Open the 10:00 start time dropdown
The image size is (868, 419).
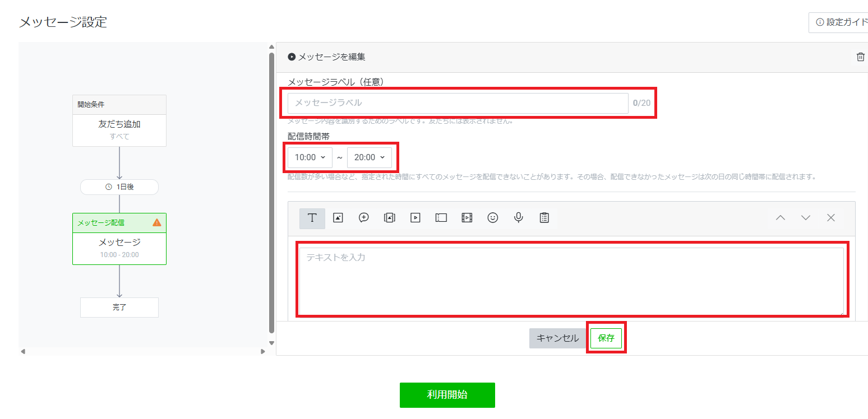[309, 157]
